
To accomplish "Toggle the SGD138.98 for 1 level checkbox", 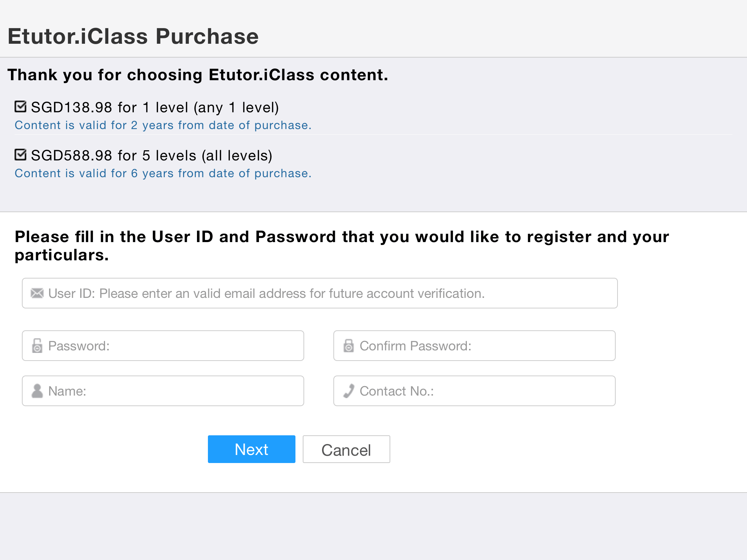I will click(20, 106).
